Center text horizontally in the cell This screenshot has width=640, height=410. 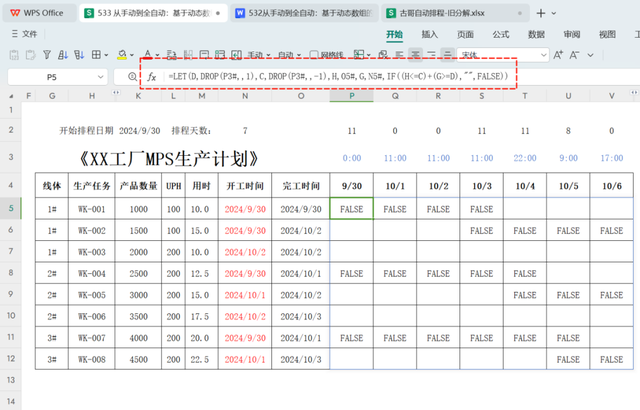click(x=416, y=55)
